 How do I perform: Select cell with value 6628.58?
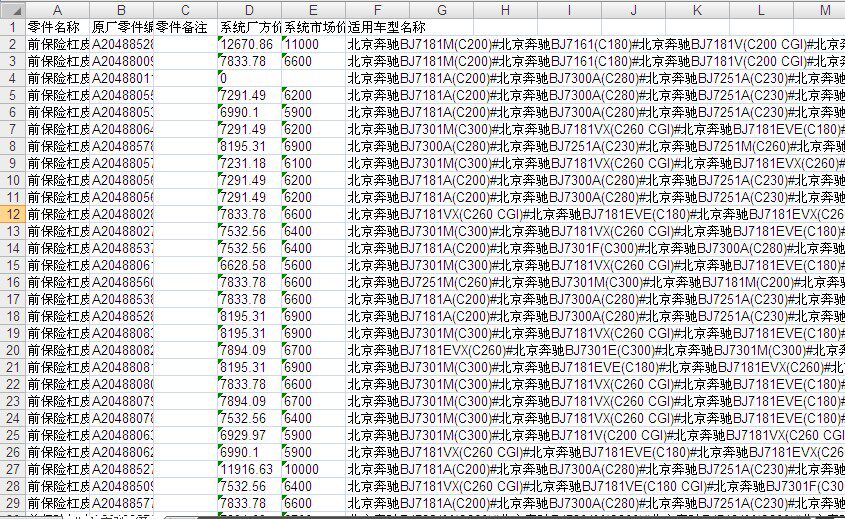coord(250,265)
